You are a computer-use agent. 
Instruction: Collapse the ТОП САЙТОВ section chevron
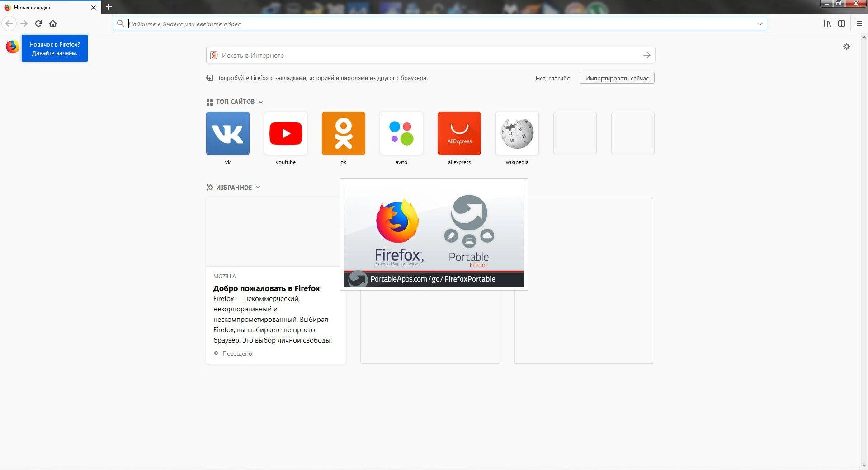pos(261,102)
